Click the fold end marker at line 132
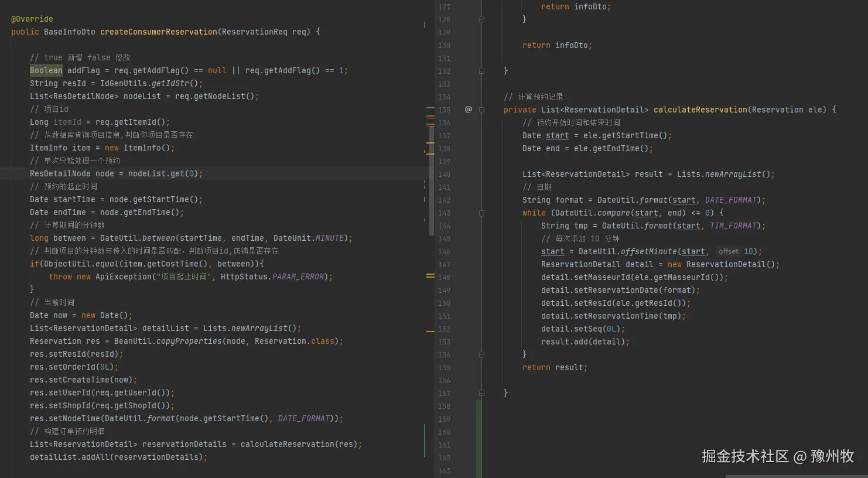This screenshot has height=478, width=868. click(x=481, y=71)
